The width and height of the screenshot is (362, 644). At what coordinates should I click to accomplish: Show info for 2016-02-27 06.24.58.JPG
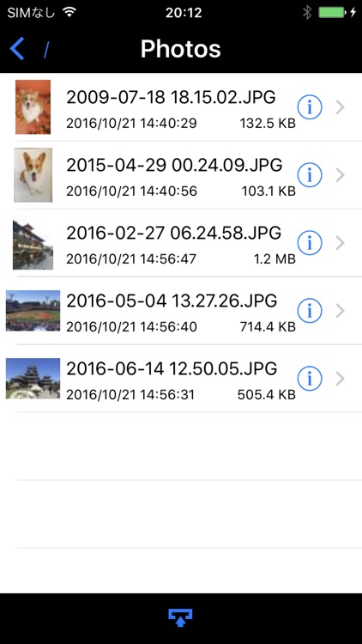click(310, 243)
